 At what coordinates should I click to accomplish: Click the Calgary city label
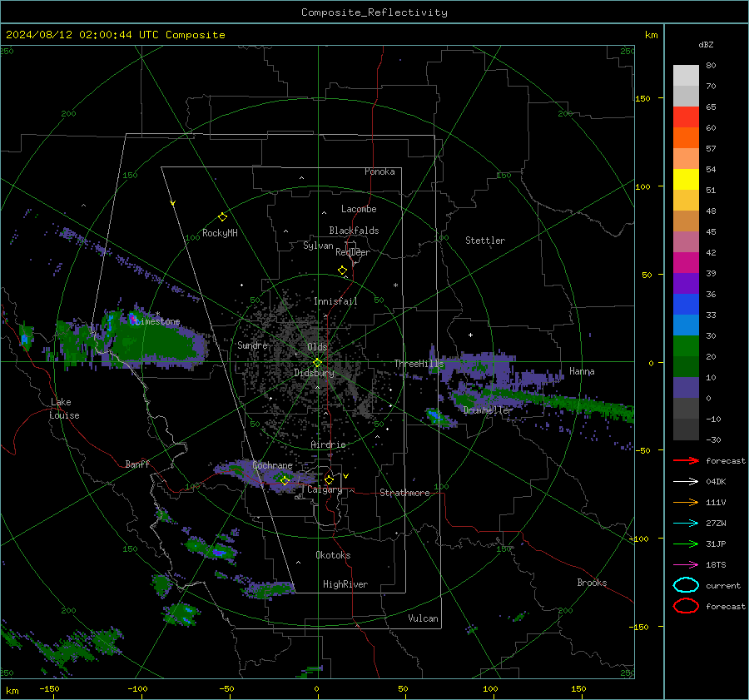325,489
